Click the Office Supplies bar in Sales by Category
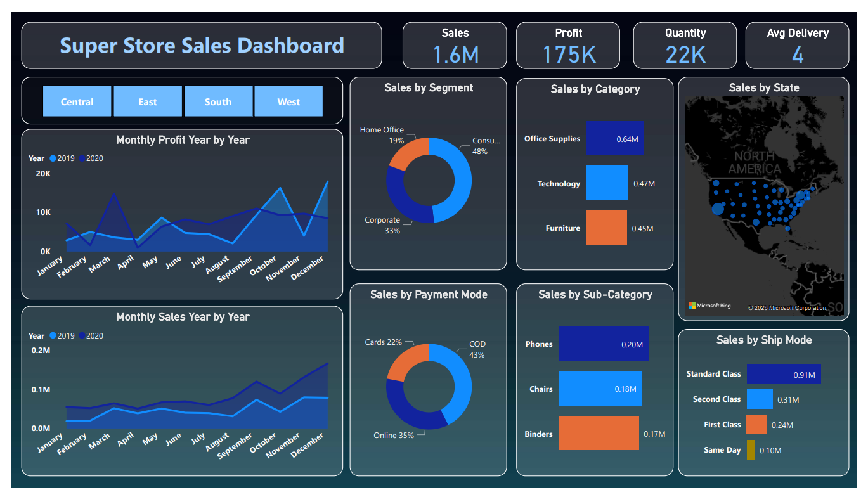This screenshot has width=868, height=497. (x=615, y=138)
